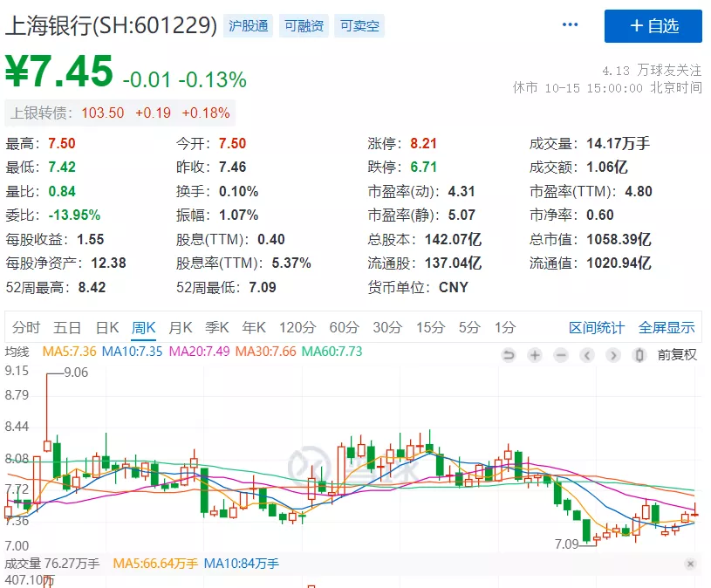Move the chart left with chevron icon
Image resolution: width=711 pixels, height=588 pixels.
(587, 355)
